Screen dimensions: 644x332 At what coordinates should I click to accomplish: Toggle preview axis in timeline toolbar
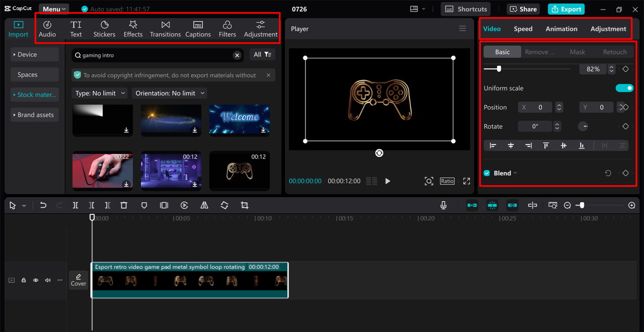tap(532, 205)
